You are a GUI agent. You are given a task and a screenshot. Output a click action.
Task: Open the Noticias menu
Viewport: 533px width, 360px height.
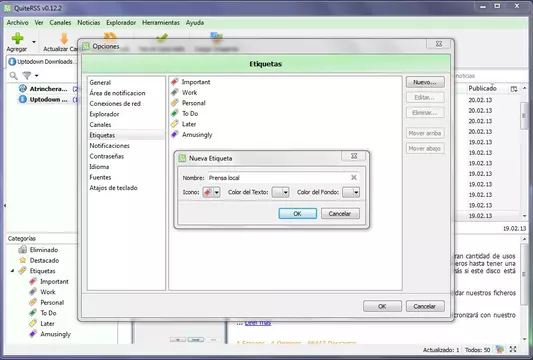pyautogui.click(x=88, y=22)
